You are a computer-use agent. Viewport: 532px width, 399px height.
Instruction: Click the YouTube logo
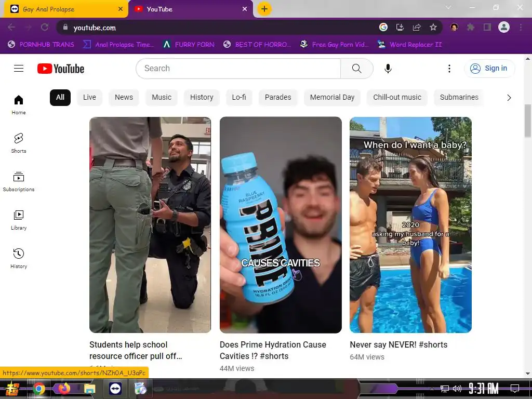click(61, 69)
